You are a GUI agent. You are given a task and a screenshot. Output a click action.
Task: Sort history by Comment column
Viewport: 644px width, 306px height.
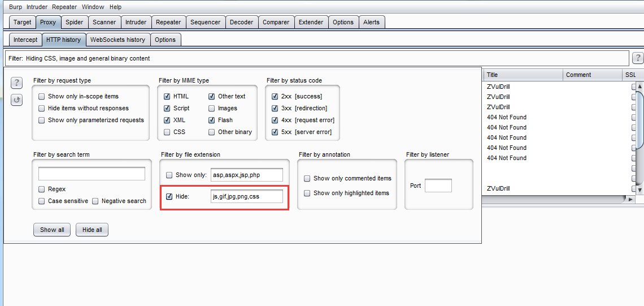pos(593,75)
